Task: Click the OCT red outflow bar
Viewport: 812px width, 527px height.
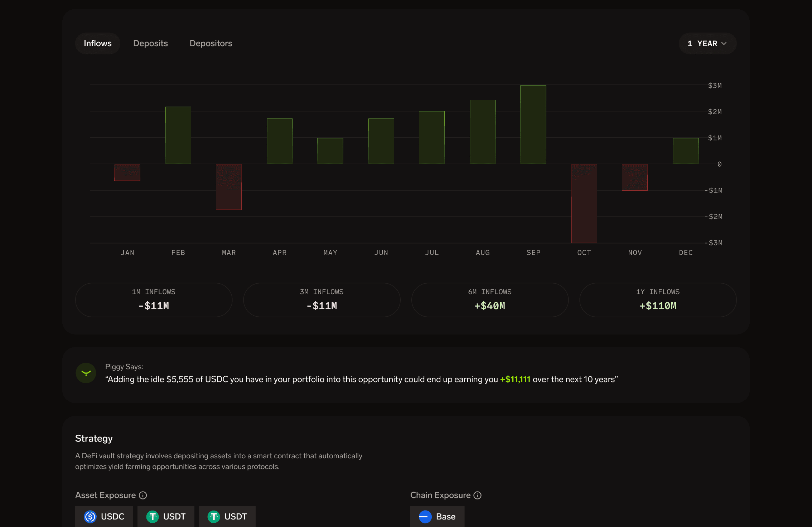Action: tap(584, 203)
